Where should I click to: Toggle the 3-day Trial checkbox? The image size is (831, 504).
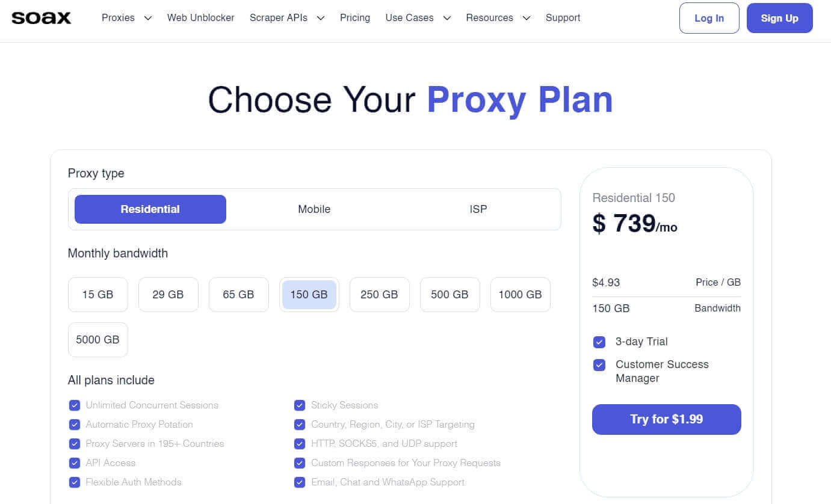coord(599,342)
